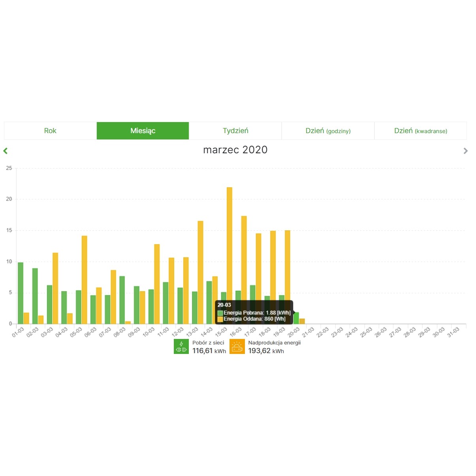Click the green Energia Pobrana swatch in tooltip

[x=220, y=313]
